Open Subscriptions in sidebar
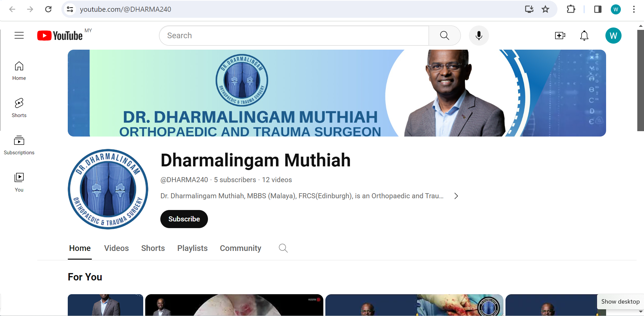 (19, 145)
